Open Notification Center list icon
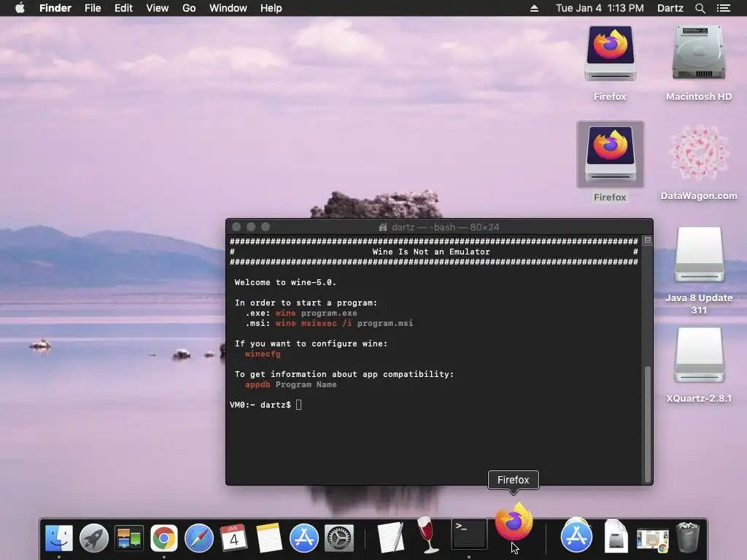The height and width of the screenshot is (560, 747). [x=724, y=8]
